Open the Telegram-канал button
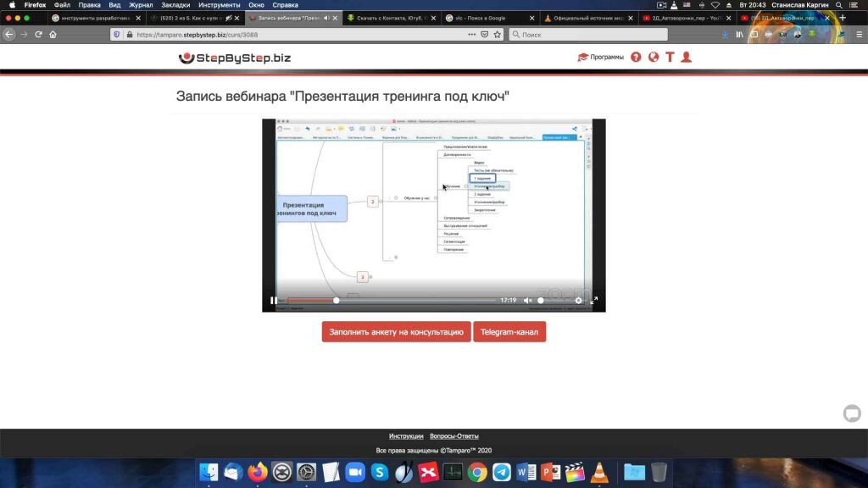The height and width of the screenshot is (488, 868). 509,332
